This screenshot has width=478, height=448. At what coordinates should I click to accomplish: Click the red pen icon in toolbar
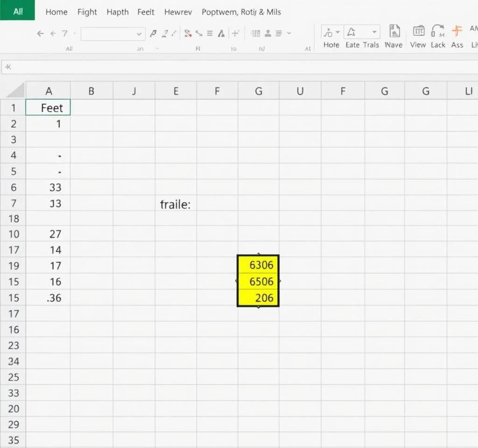click(x=188, y=34)
